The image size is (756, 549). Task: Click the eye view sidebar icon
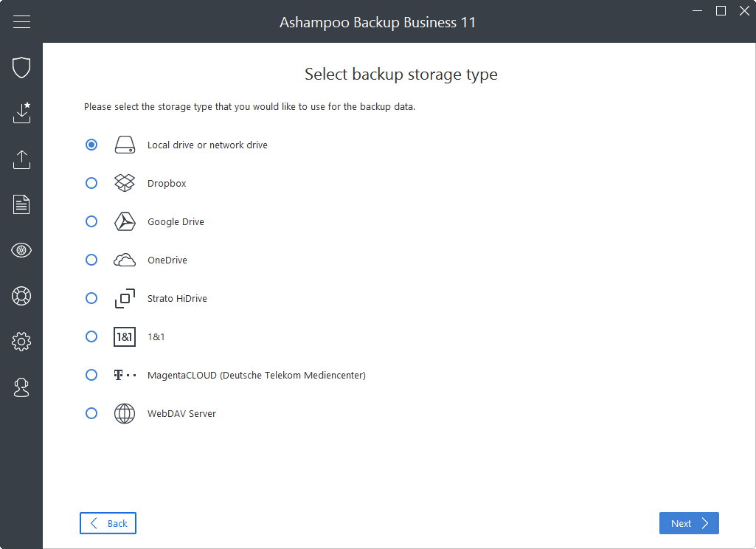click(21, 250)
